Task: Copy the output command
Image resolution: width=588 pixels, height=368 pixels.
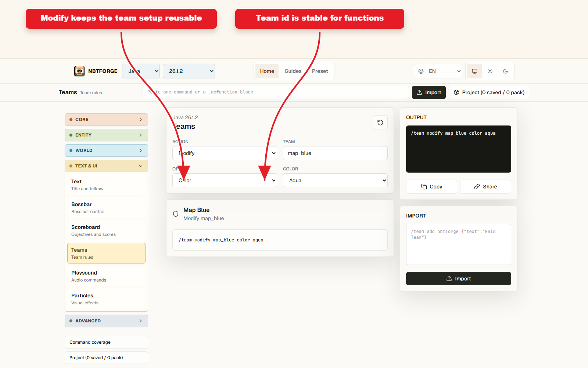Action: pyautogui.click(x=431, y=187)
